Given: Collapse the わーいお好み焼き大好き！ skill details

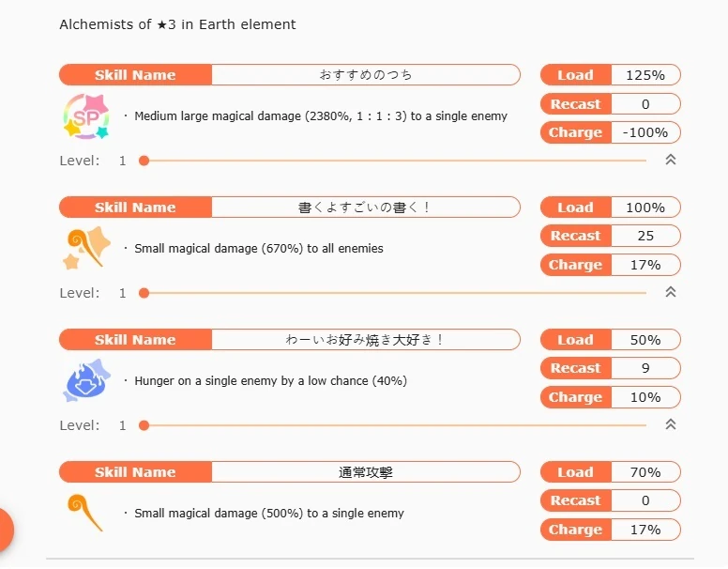Looking at the screenshot, I should coord(671,425).
